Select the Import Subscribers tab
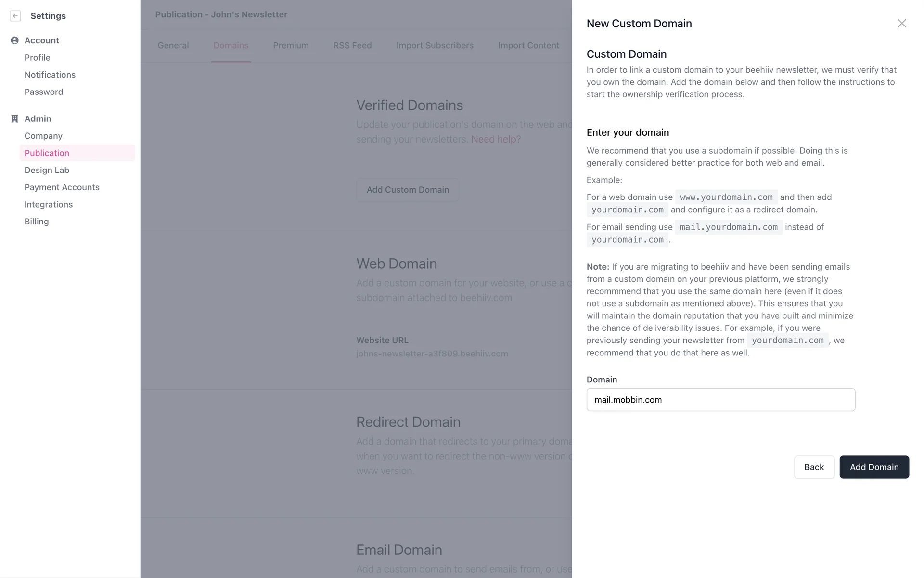 point(435,45)
